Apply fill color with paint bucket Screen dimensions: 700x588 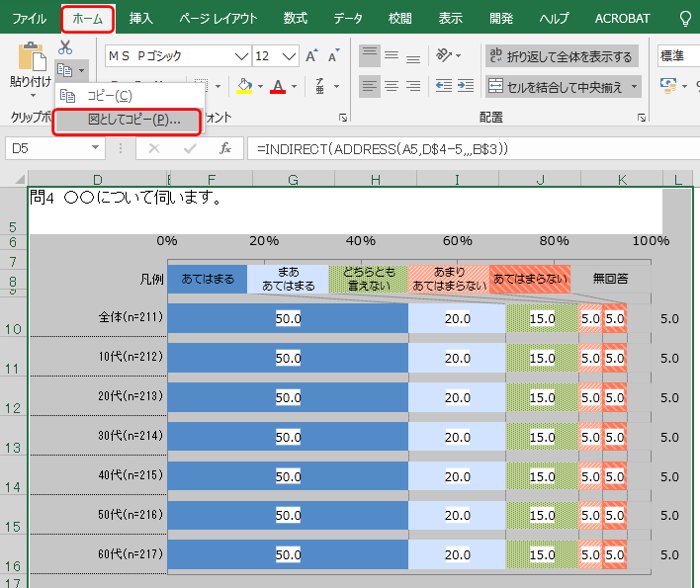(x=244, y=86)
